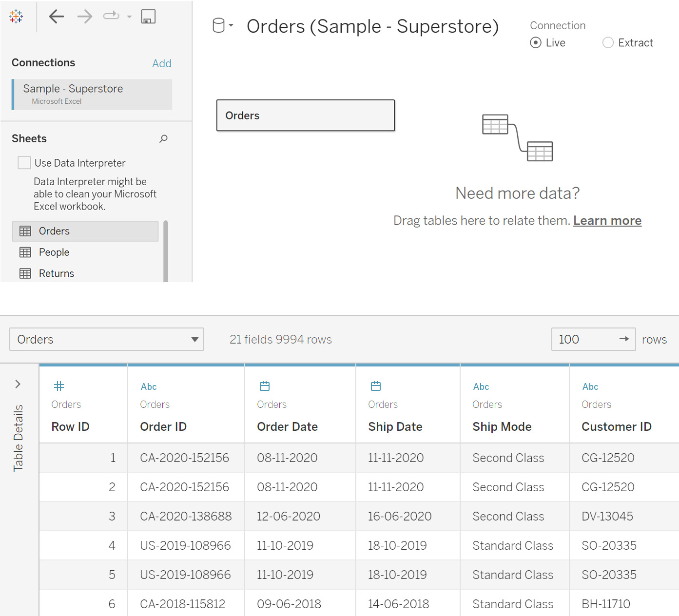Open the data source cylinder icon menu
This screenshot has width=679, height=616.
(x=223, y=25)
